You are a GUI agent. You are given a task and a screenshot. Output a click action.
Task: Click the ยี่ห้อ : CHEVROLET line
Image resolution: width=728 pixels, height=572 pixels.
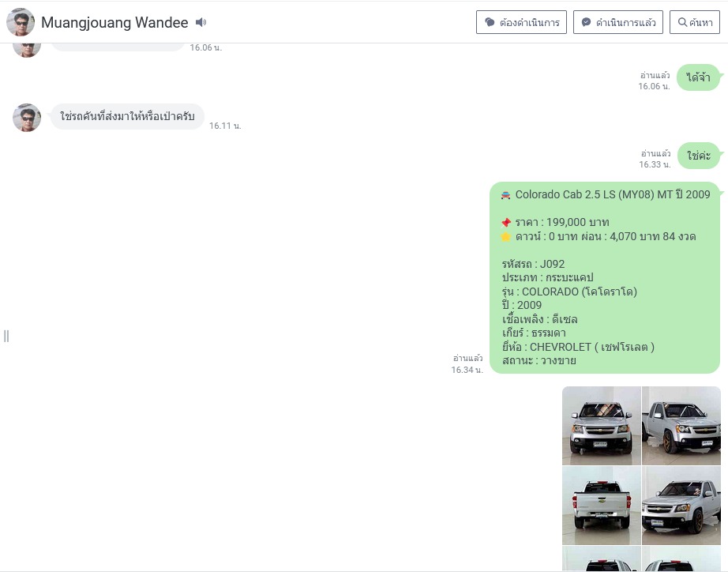(578, 347)
